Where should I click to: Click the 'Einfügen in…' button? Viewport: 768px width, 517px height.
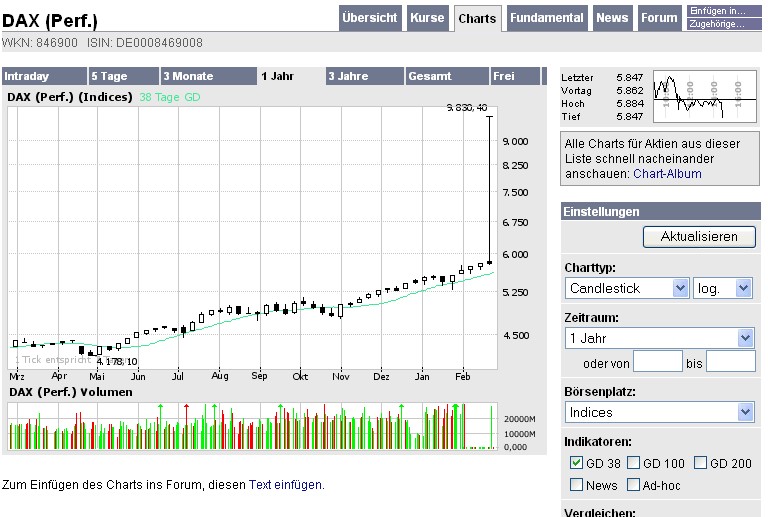coord(724,11)
